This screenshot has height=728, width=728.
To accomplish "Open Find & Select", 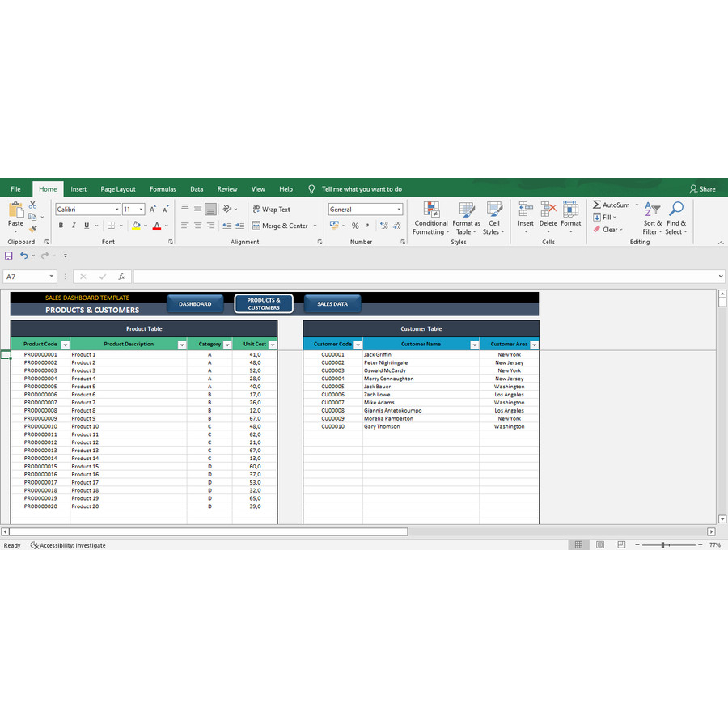I will tap(676, 218).
